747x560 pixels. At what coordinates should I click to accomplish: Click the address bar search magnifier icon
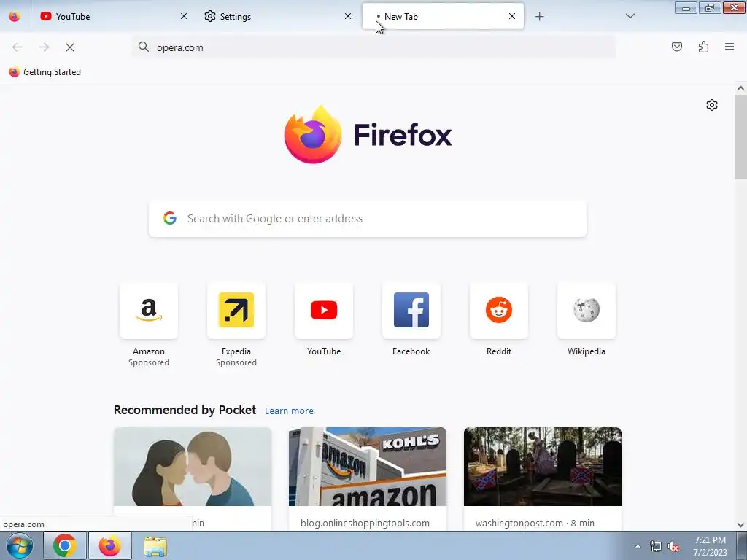tap(144, 47)
